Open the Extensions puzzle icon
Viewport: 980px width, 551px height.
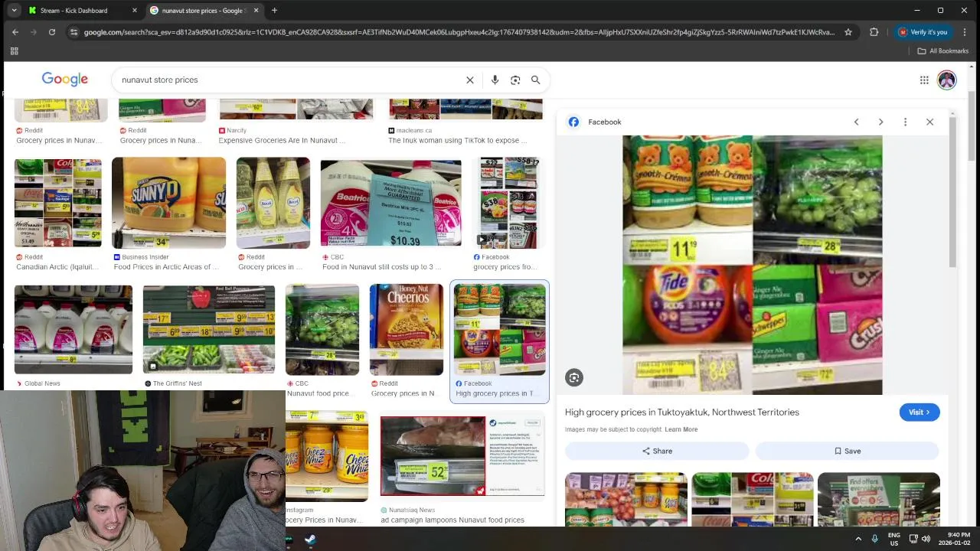(874, 32)
